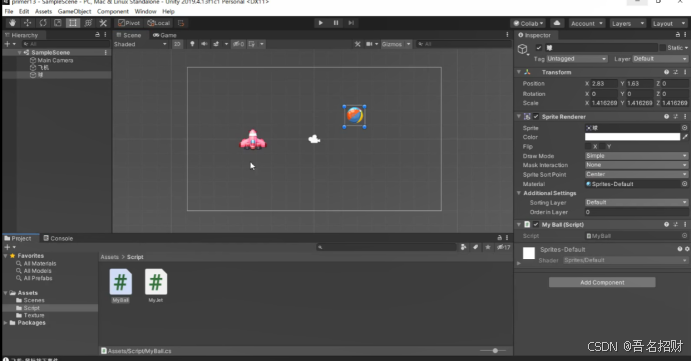Switch to the Game tab
This screenshot has height=361, width=692.
165,35
